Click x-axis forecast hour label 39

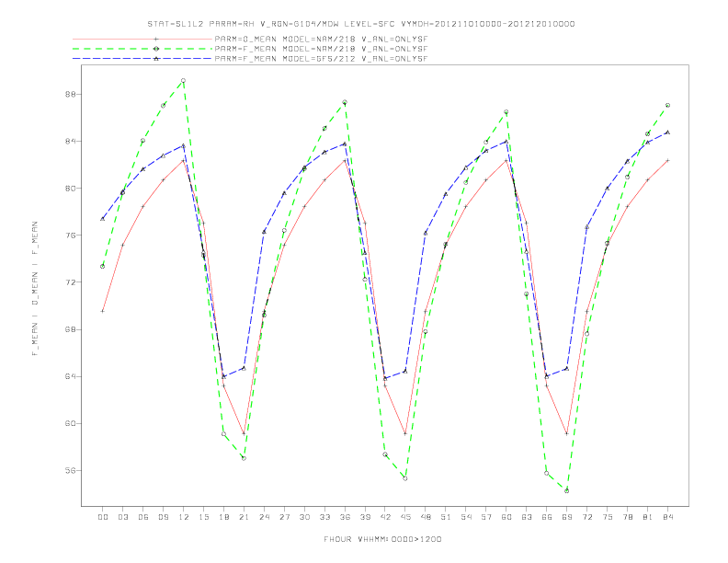tap(365, 517)
